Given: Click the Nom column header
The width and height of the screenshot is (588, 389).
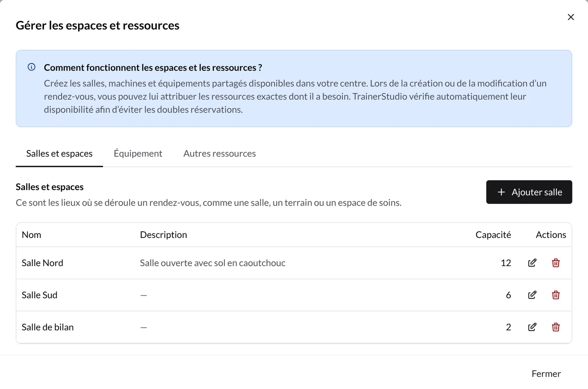Looking at the screenshot, I should pyautogui.click(x=31, y=235).
